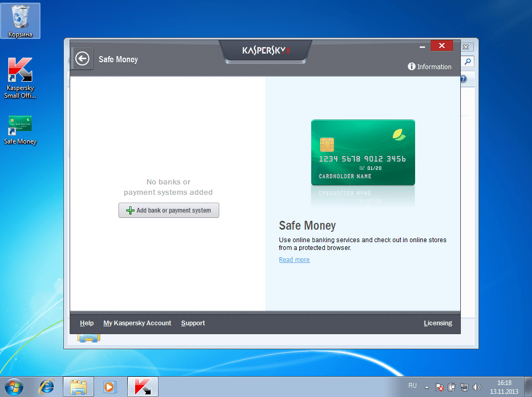This screenshot has width=532, height=397.
Task: Show hidden tray icons arrow
Action: (x=427, y=387)
